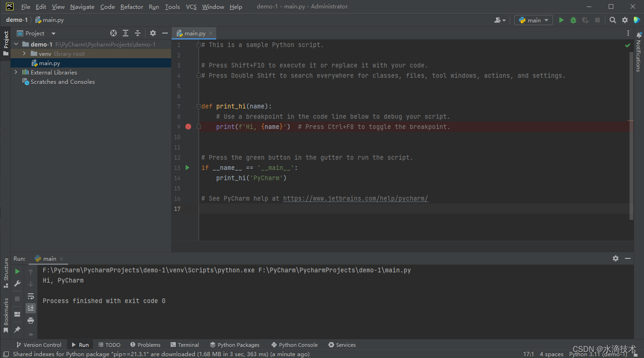This screenshot has width=644, height=358.
Task: Open the TODO tab
Action: point(109,345)
